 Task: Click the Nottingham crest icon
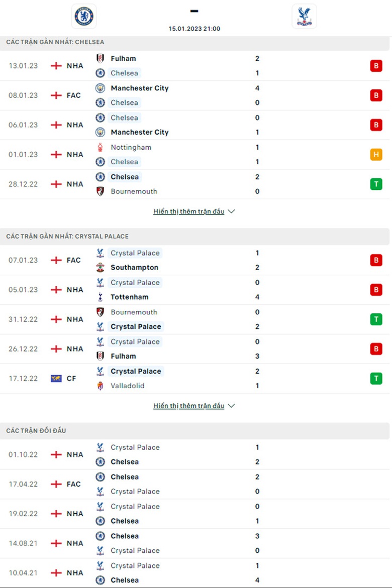tap(100, 147)
